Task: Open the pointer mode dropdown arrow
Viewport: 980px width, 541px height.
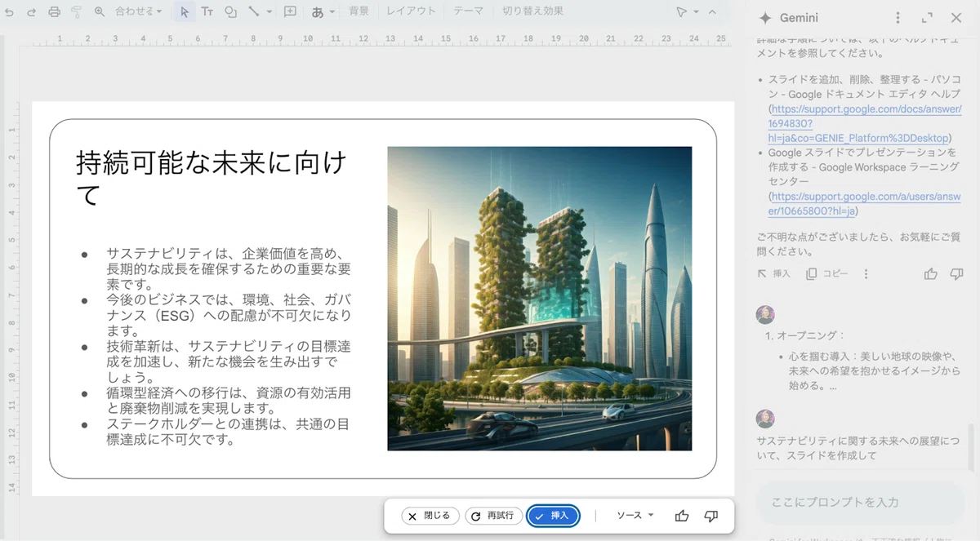Action: (696, 12)
